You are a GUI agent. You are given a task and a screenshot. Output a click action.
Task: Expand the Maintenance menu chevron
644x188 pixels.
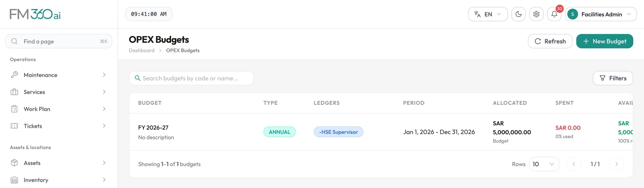pos(104,75)
